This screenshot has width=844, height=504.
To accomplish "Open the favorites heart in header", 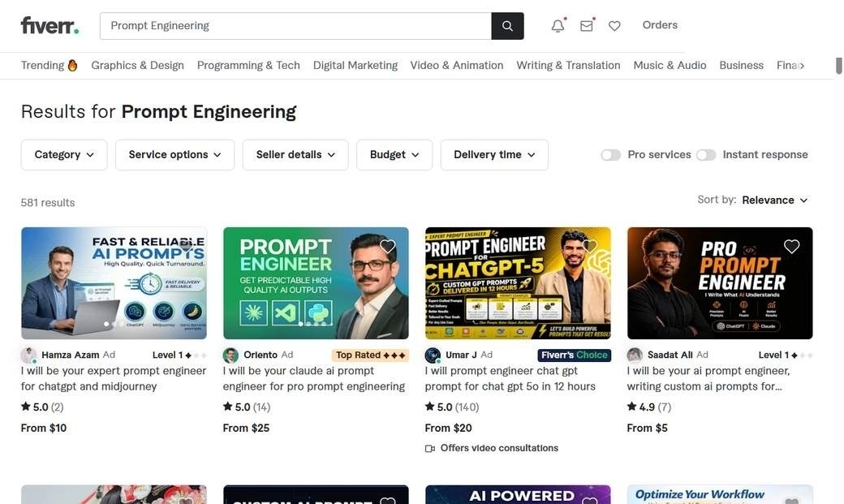I will click(x=614, y=26).
